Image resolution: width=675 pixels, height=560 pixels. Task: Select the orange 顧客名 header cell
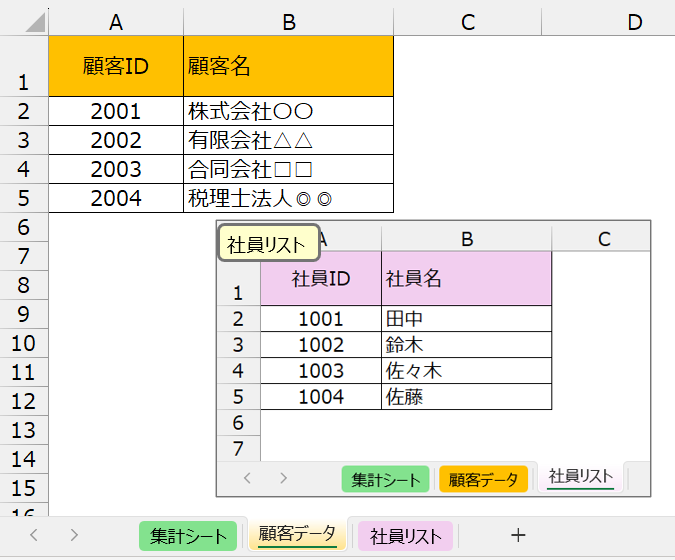coord(288,66)
